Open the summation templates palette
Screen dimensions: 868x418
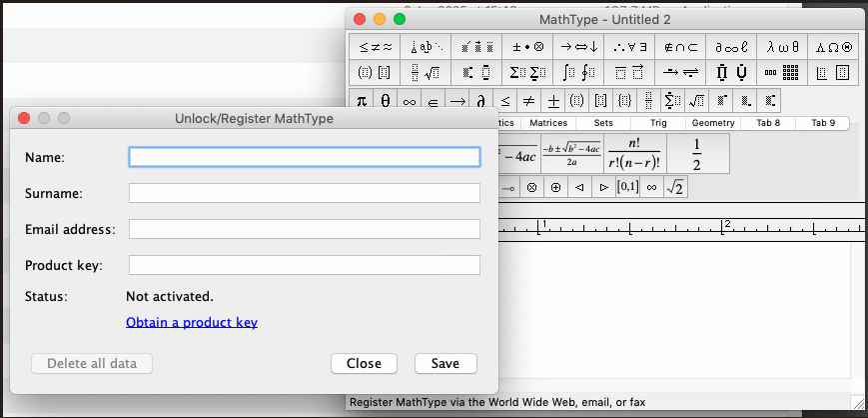pyautogui.click(x=527, y=73)
